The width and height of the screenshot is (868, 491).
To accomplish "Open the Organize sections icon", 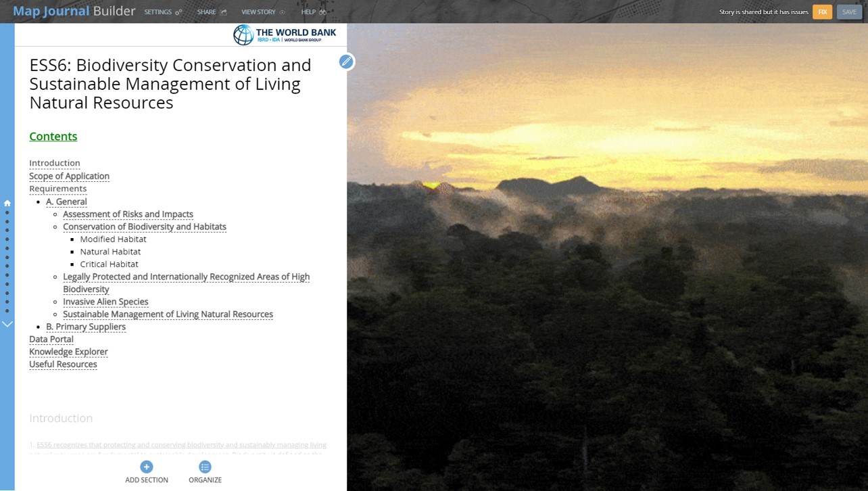I will [x=205, y=467].
